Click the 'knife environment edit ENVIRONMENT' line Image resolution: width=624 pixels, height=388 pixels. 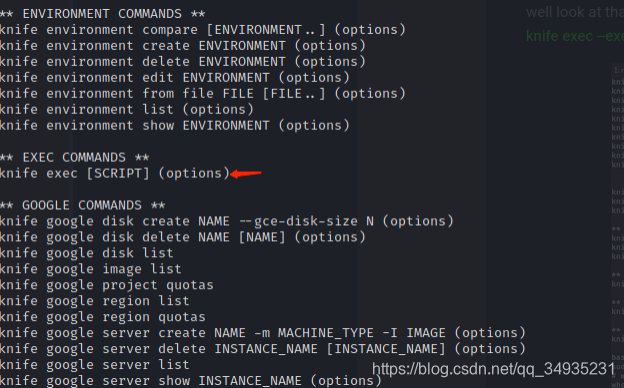(175, 78)
